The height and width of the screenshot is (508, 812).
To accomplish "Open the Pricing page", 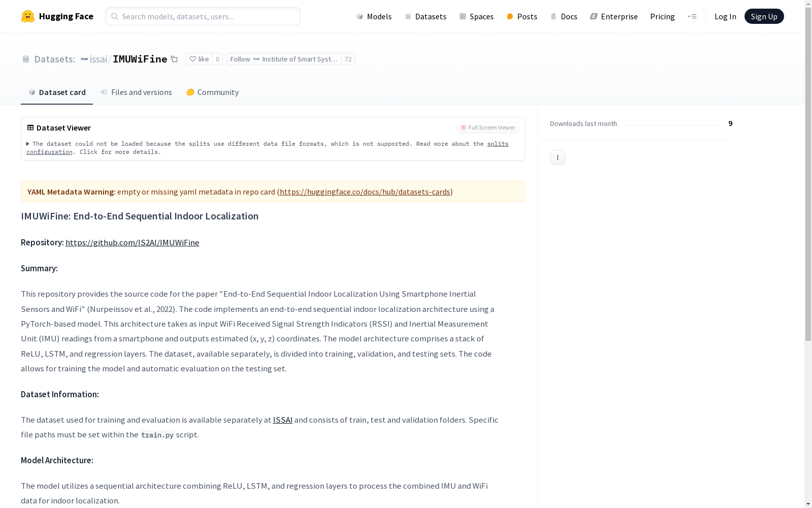I will [x=662, y=16].
